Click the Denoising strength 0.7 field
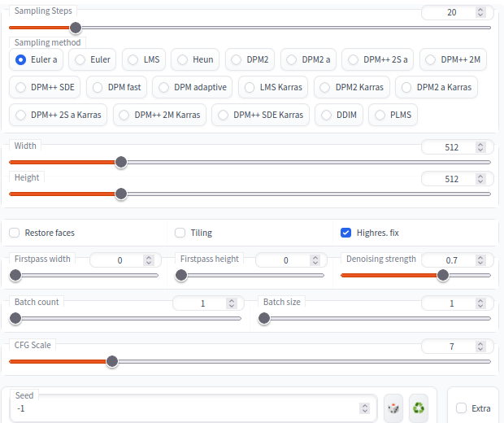 457,260
